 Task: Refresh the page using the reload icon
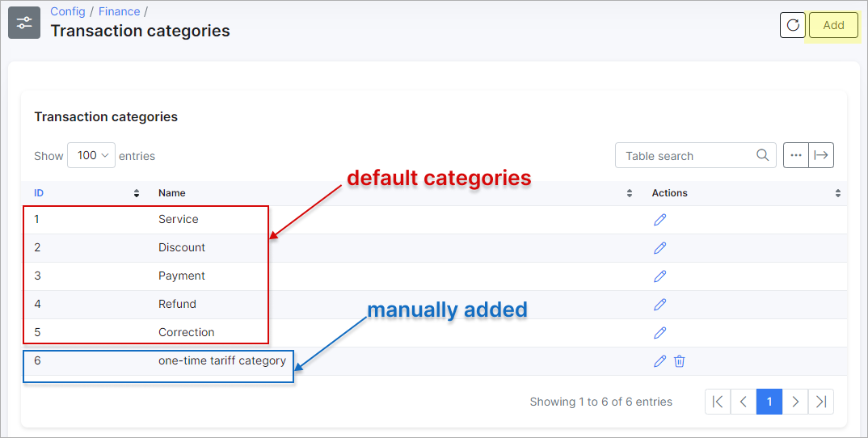[x=793, y=25]
